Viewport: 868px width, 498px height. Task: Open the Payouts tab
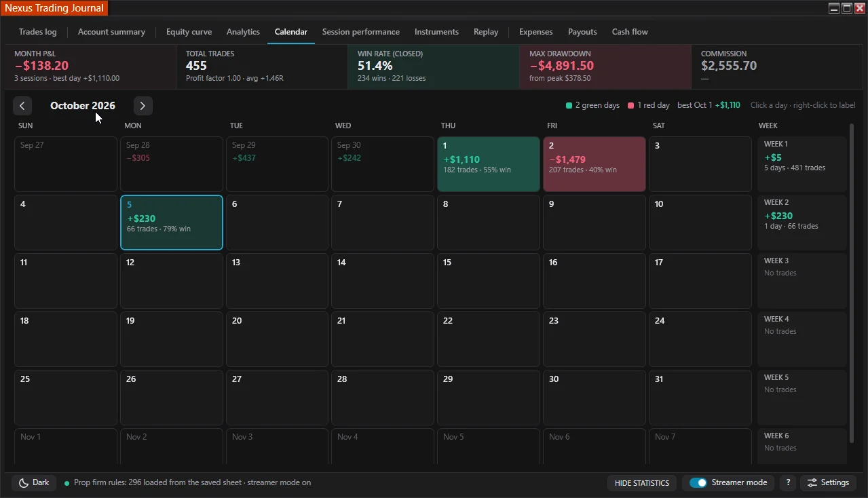582,32
